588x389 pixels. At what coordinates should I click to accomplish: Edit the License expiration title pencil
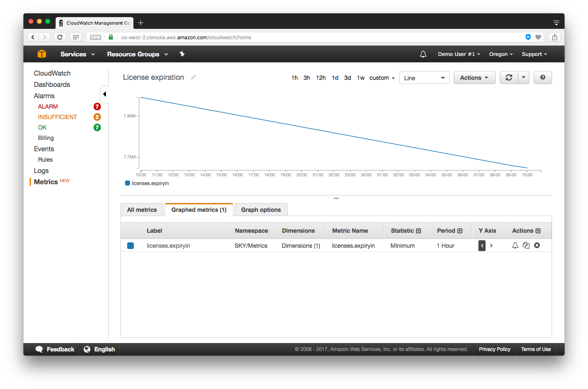point(193,77)
